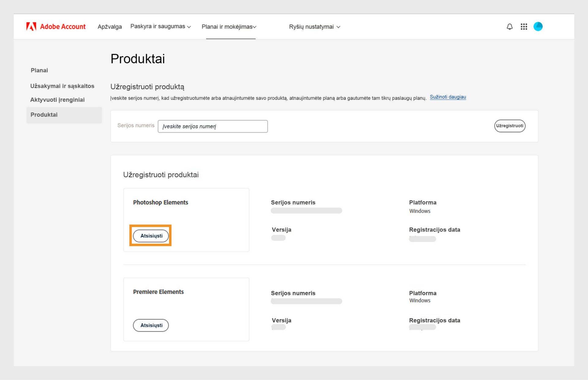Viewport: 588px width, 380px height.
Task: Download Premiere Elements via Atsisiųsti
Action: pyautogui.click(x=150, y=325)
